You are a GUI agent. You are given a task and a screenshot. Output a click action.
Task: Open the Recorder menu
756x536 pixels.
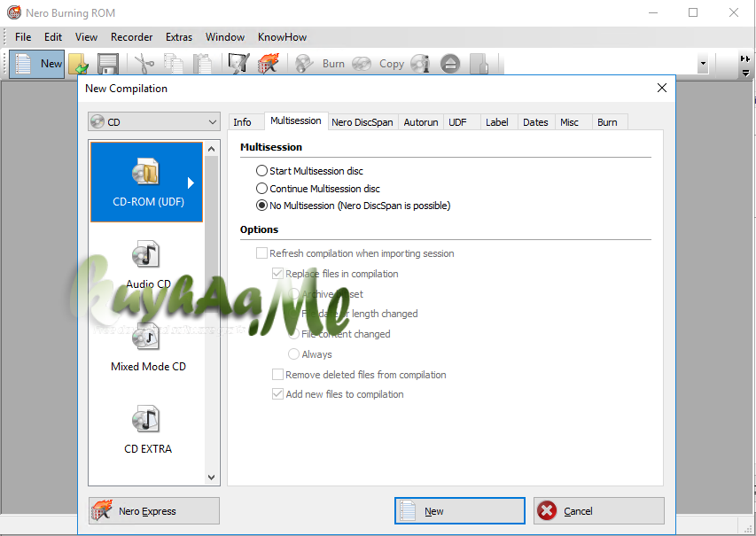pos(132,37)
